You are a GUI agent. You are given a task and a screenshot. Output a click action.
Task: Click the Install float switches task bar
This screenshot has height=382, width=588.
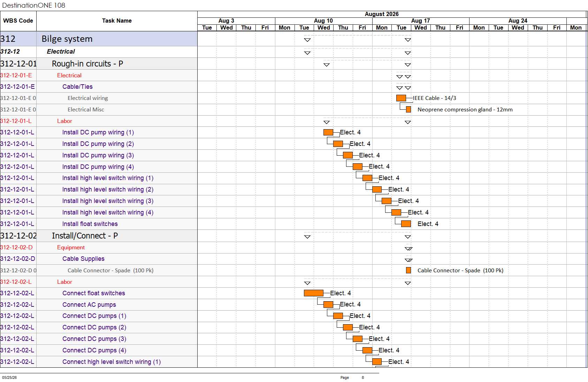tap(406, 224)
